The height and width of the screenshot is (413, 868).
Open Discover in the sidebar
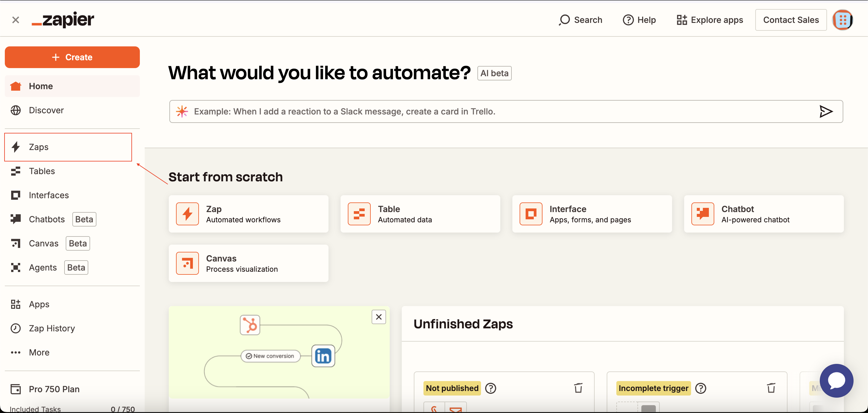tap(72, 110)
